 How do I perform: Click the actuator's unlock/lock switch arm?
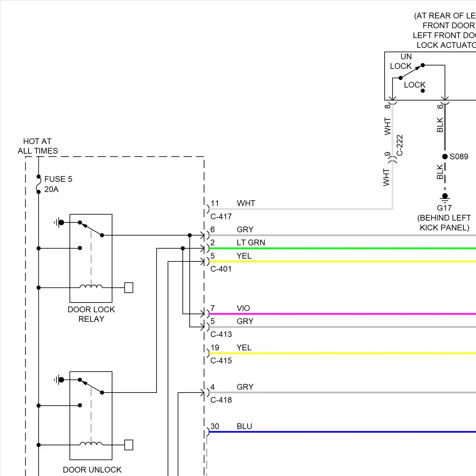pos(412,71)
